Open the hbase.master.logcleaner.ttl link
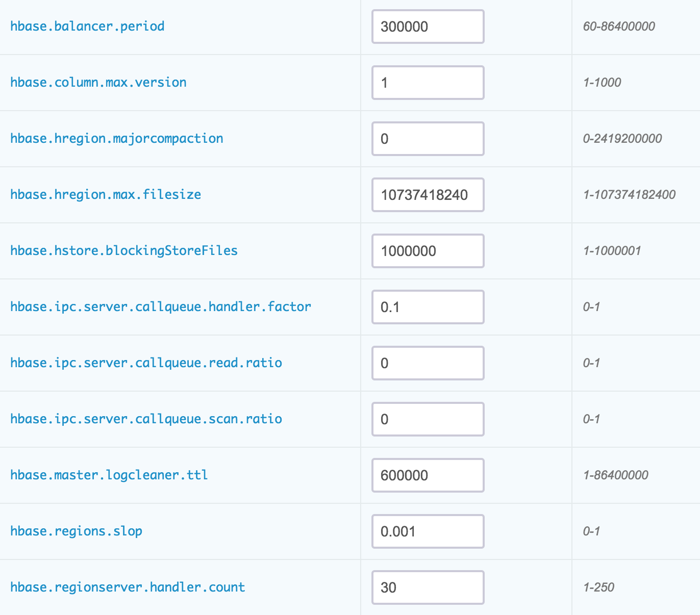The image size is (700, 615). click(x=109, y=475)
